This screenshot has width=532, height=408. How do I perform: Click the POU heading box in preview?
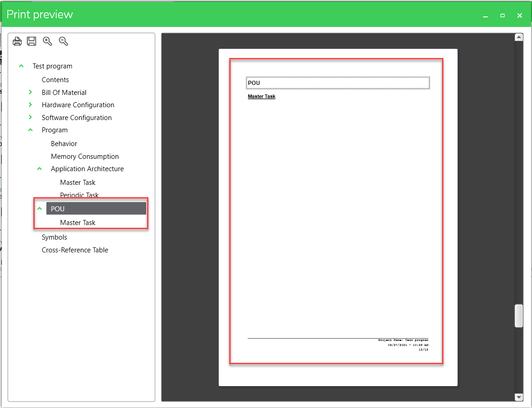pos(337,83)
